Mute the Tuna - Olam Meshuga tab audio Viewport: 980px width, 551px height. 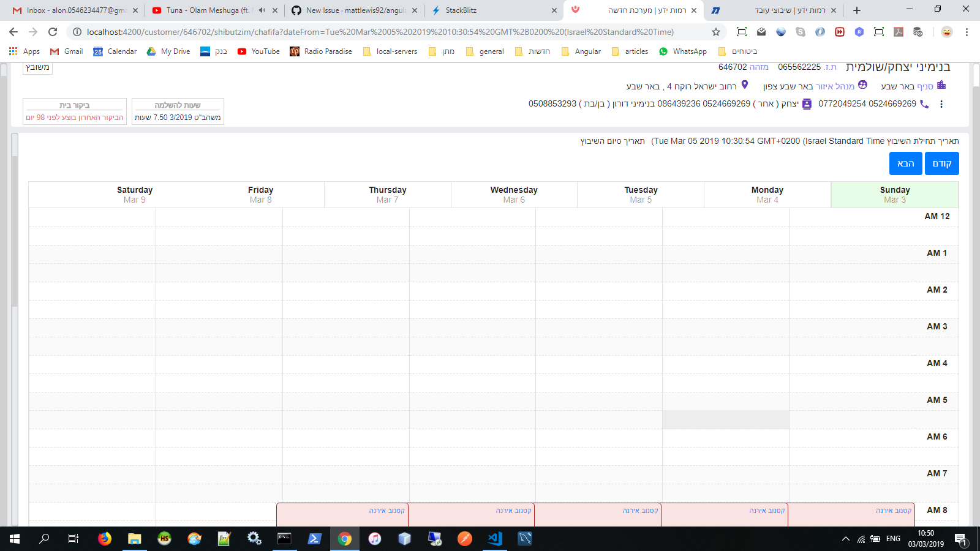[262, 10]
